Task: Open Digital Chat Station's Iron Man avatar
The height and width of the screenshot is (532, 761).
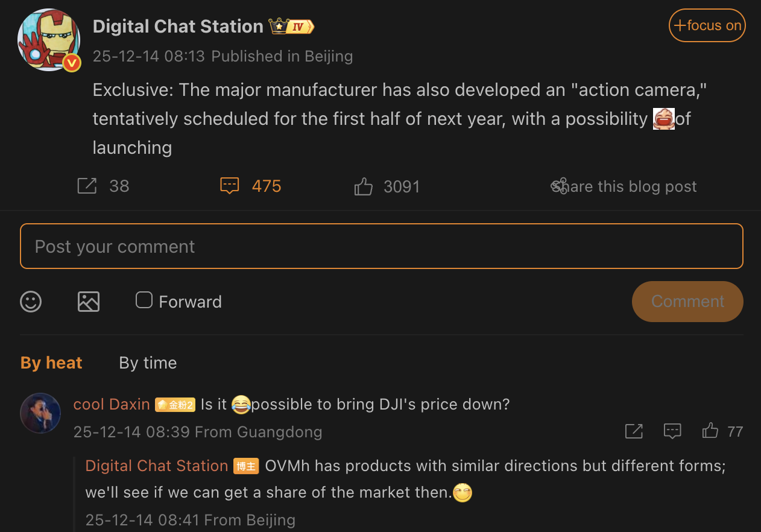Action: pos(49,40)
